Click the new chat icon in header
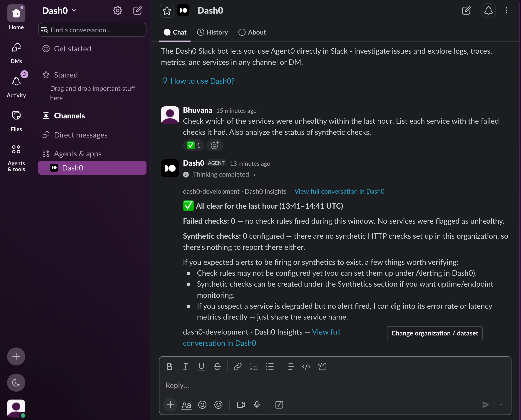This screenshot has width=521, height=420. tap(466, 11)
